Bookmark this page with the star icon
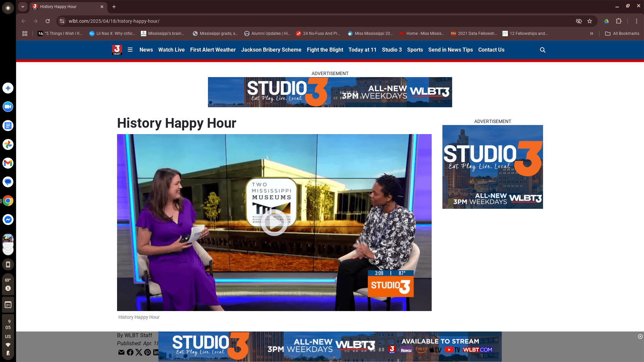The width and height of the screenshot is (644, 362). 590,21
